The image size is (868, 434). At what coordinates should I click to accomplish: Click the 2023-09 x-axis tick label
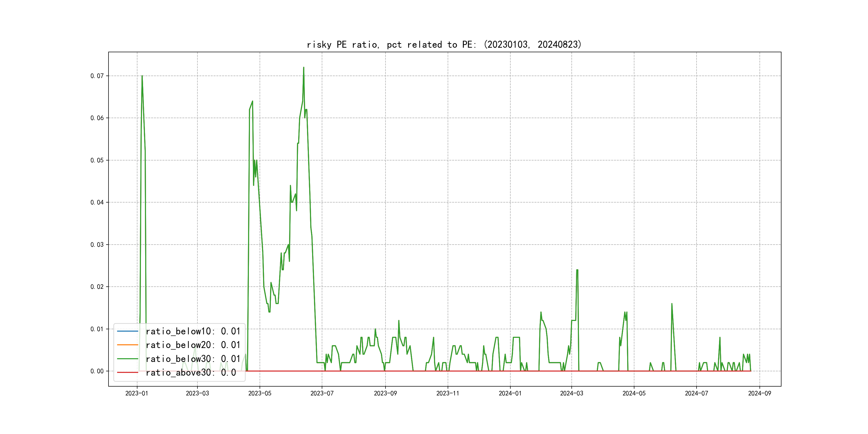[385, 393]
